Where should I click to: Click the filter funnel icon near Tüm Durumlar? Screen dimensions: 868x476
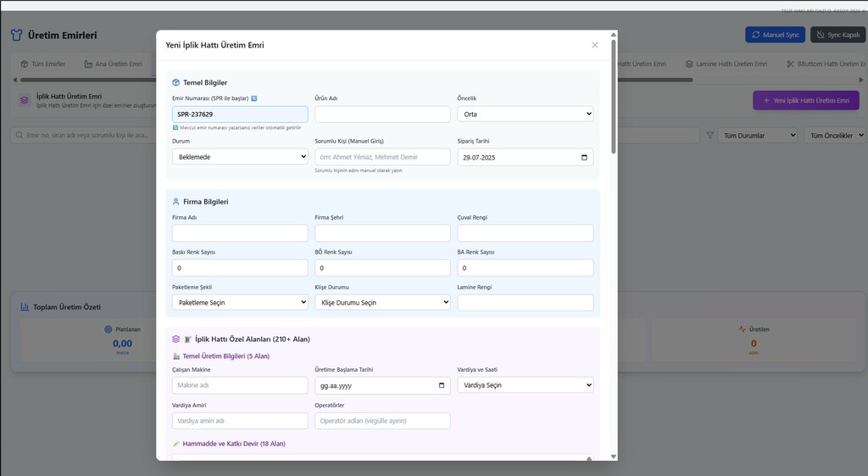709,135
